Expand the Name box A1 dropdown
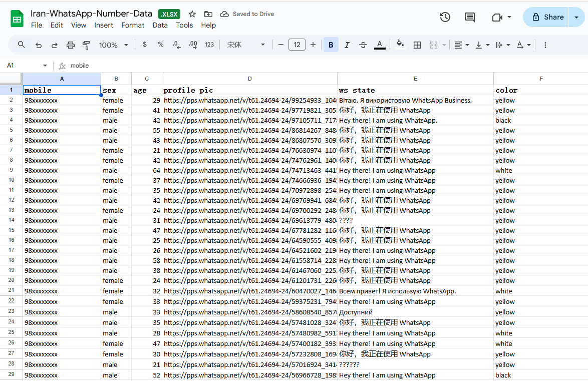 point(45,65)
